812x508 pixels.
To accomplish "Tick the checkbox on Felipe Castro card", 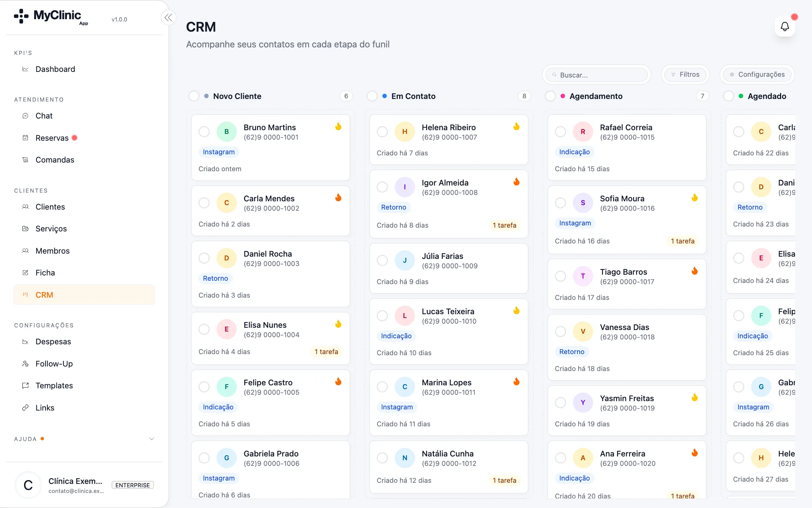I will click(x=204, y=387).
